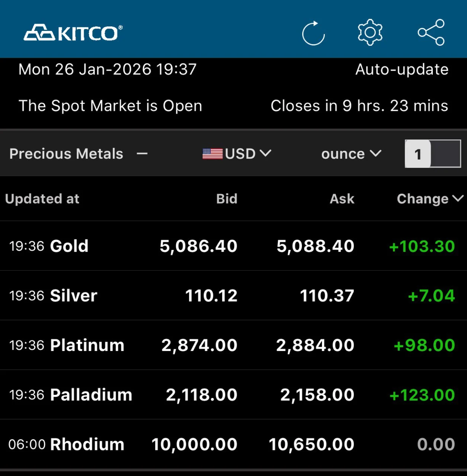The width and height of the screenshot is (467, 476).
Task: Open the ounce unit dropdown
Action: 351,154
